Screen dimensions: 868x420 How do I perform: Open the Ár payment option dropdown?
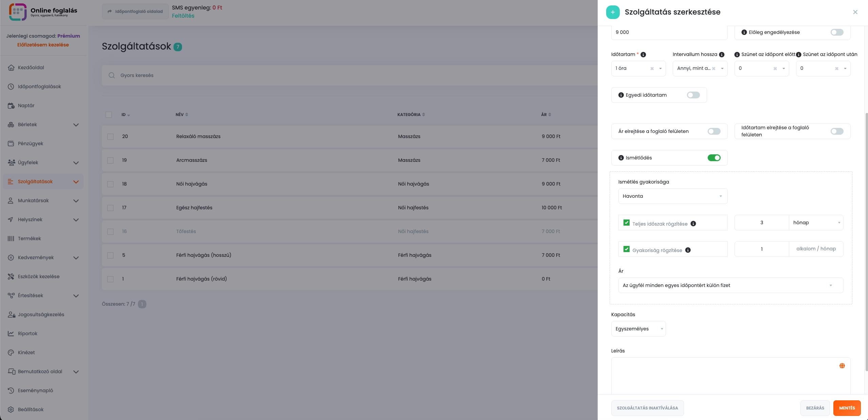(730, 285)
